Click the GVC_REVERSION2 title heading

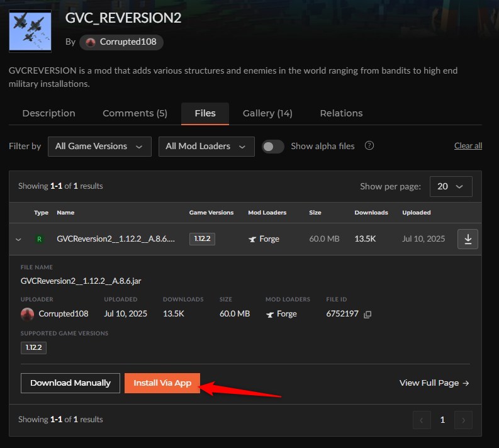[123, 18]
